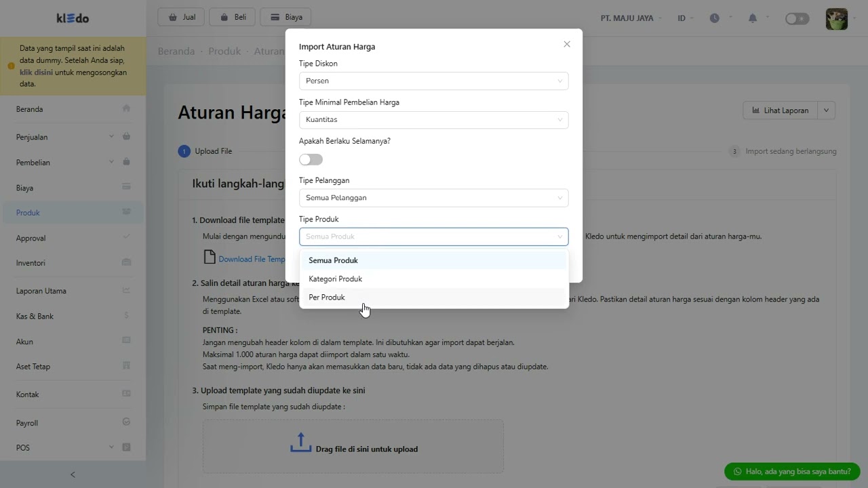Viewport: 868px width, 488px height.
Task: Click the Produk box icon in sidebar
Action: (126, 211)
